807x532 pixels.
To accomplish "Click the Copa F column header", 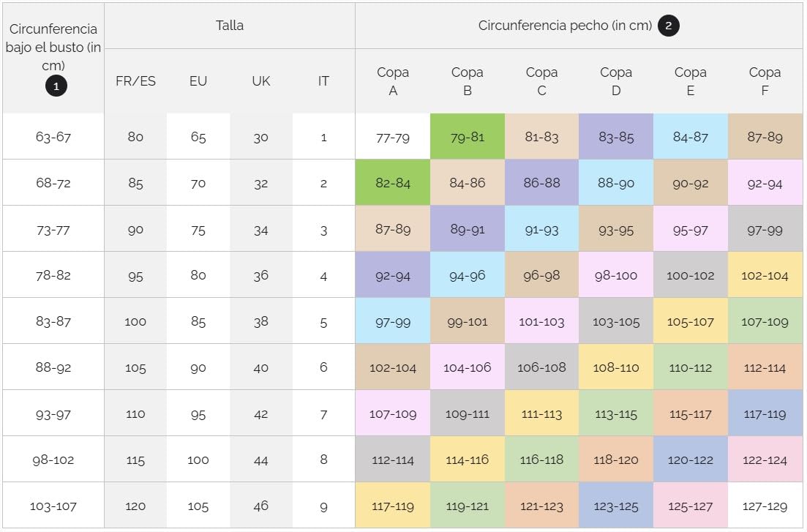I will [765, 81].
